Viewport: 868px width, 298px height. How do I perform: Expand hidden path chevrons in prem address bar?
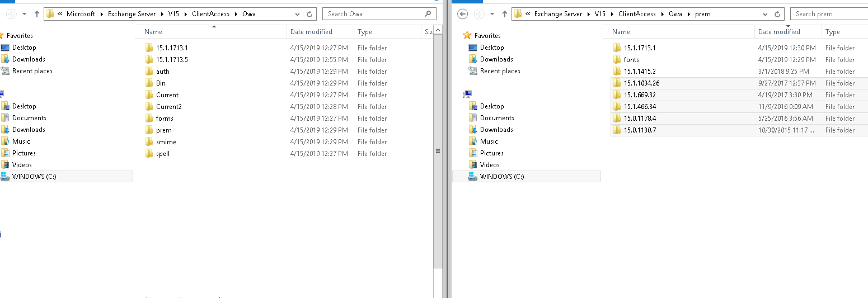[528, 14]
